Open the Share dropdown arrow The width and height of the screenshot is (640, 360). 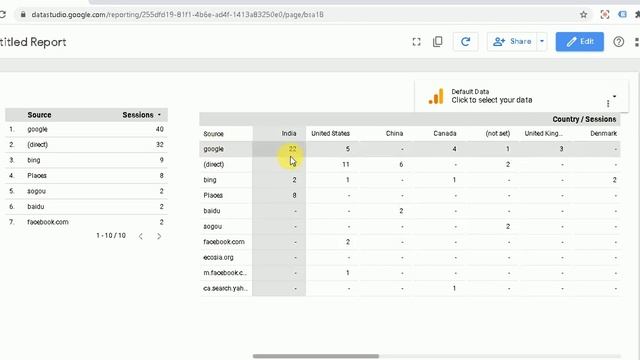tap(542, 41)
